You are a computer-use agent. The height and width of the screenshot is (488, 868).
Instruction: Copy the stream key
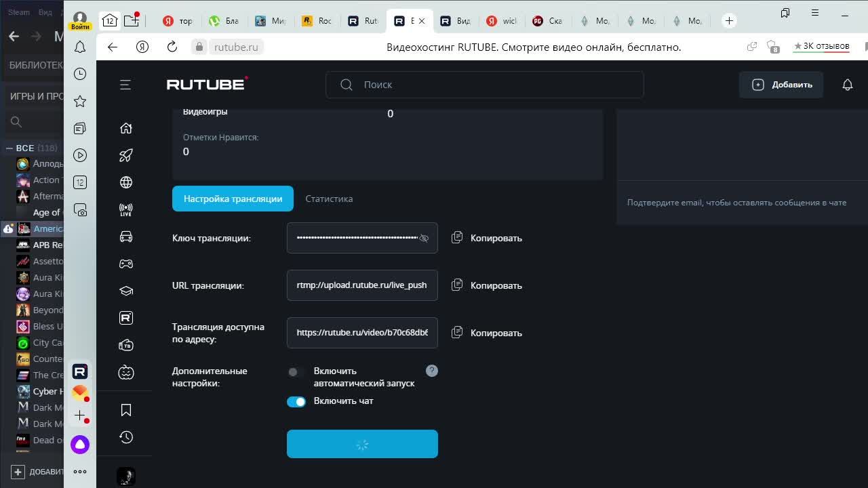coord(487,238)
